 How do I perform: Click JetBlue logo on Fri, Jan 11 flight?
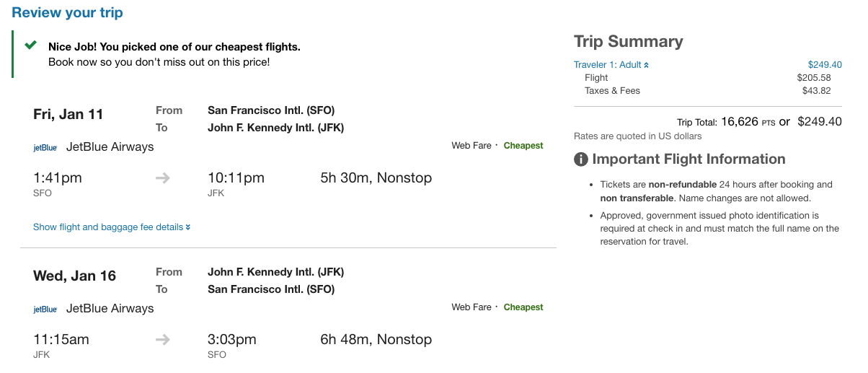point(45,148)
